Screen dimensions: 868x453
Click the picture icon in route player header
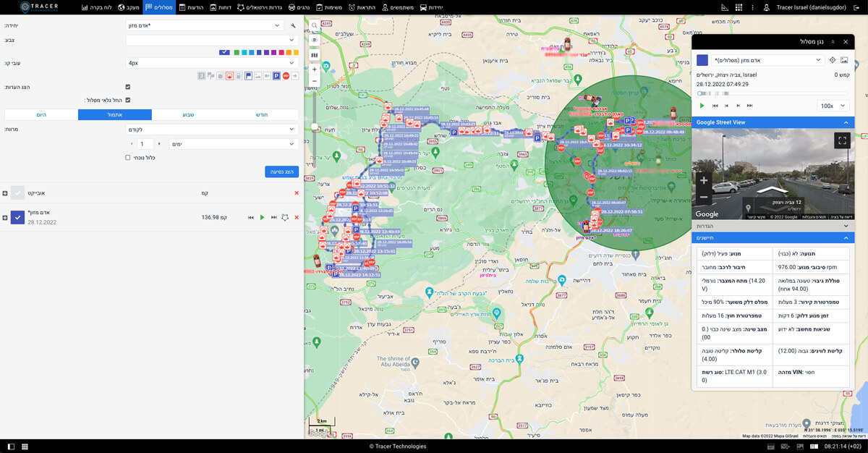[844, 60]
